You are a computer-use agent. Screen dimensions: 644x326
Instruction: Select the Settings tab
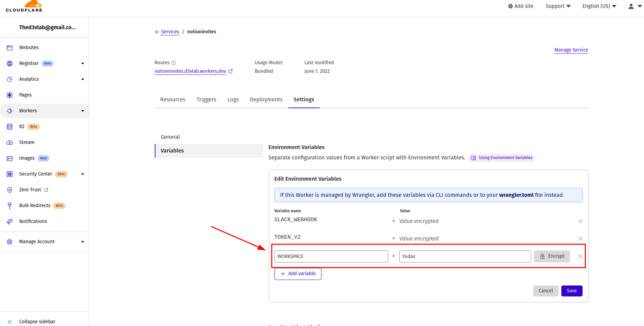(304, 100)
